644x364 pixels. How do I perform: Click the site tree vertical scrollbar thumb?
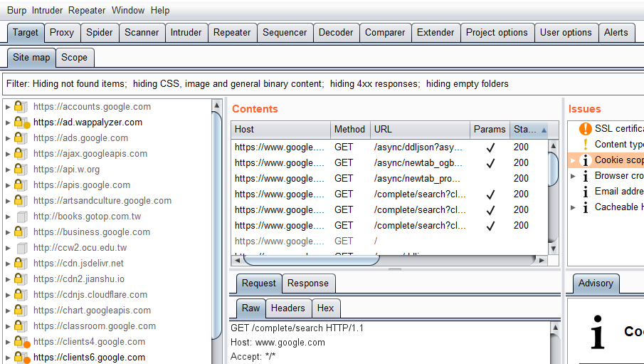click(x=217, y=224)
